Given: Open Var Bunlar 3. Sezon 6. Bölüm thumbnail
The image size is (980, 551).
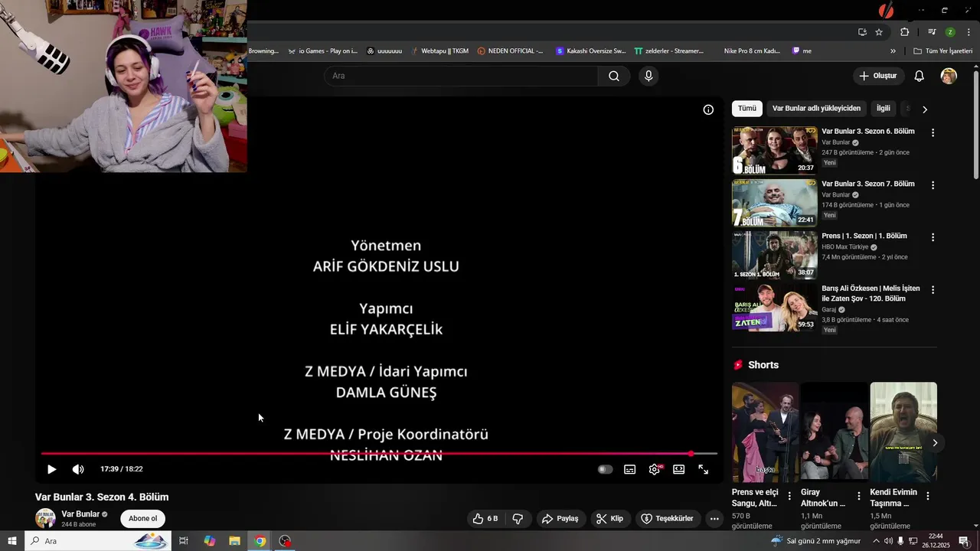Looking at the screenshot, I should tap(774, 150).
